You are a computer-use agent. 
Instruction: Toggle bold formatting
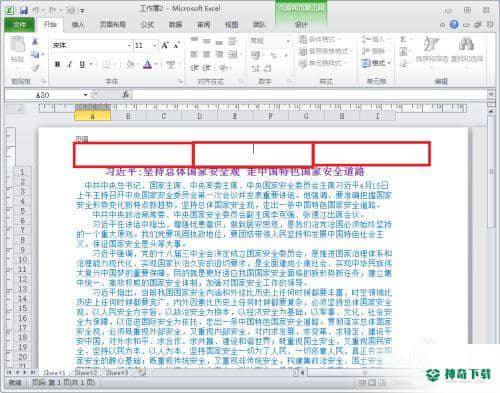[x=57, y=64]
